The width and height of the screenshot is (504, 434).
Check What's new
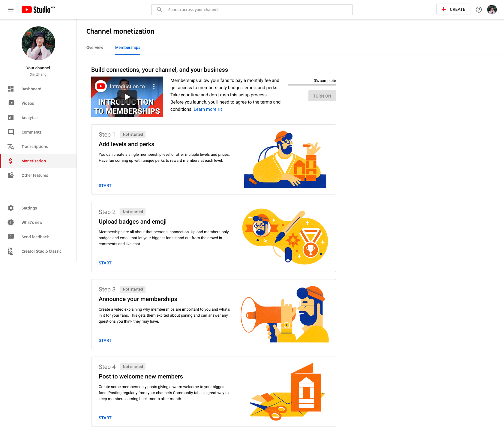(x=31, y=222)
